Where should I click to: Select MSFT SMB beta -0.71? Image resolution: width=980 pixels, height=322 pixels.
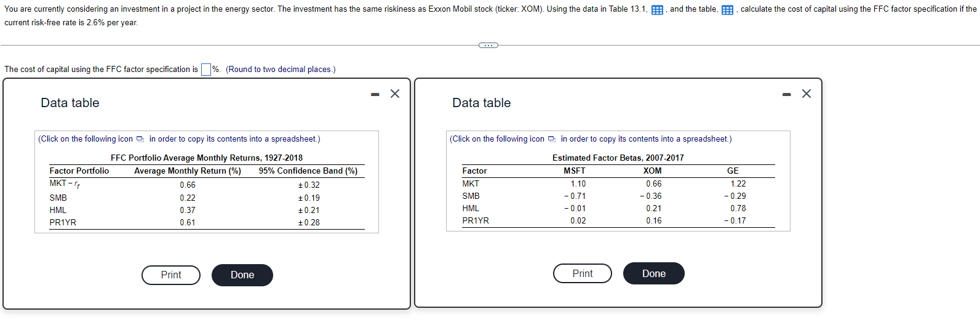pos(575,196)
